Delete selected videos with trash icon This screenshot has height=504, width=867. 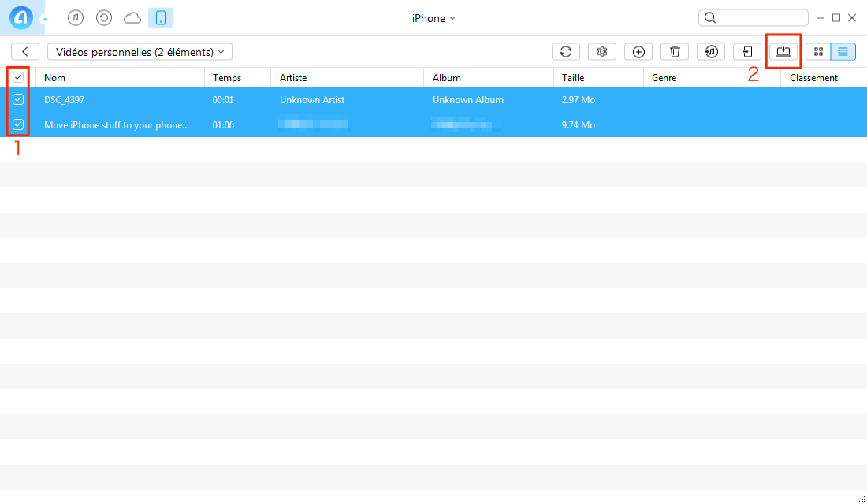pyautogui.click(x=675, y=51)
